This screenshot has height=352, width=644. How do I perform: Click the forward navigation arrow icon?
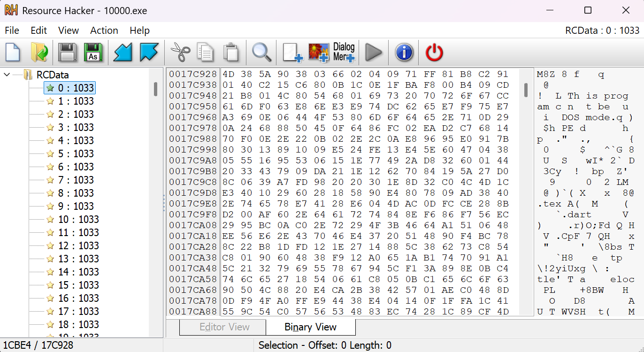[x=149, y=53]
